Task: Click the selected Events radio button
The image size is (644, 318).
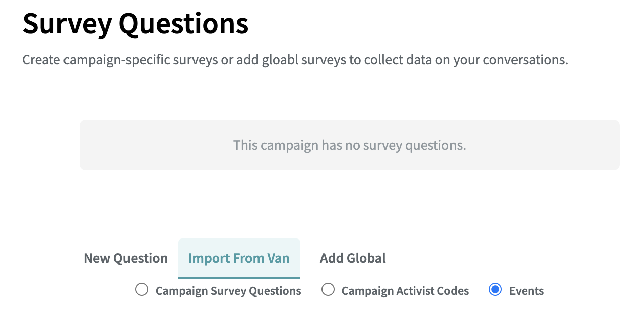Action: coord(495,290)
